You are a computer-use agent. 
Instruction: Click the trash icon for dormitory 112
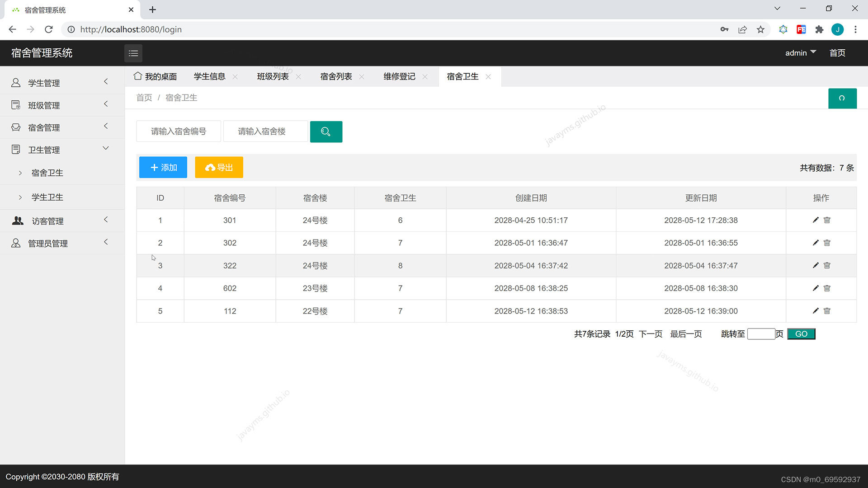[827, 311]
